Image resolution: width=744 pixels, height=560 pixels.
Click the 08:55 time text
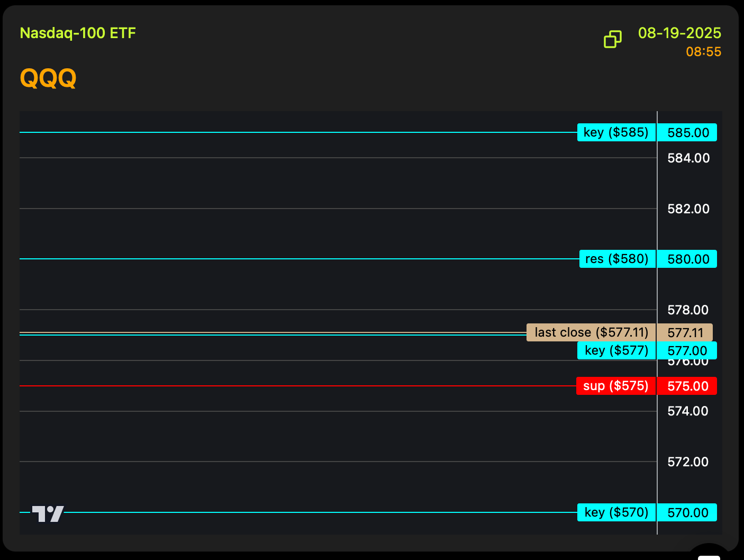704,51
